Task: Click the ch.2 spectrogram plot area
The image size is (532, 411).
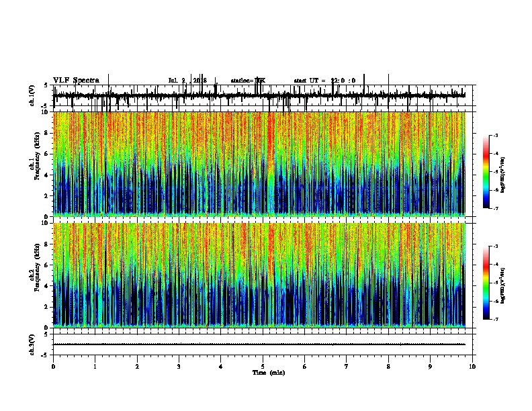Action: (259, 275)
